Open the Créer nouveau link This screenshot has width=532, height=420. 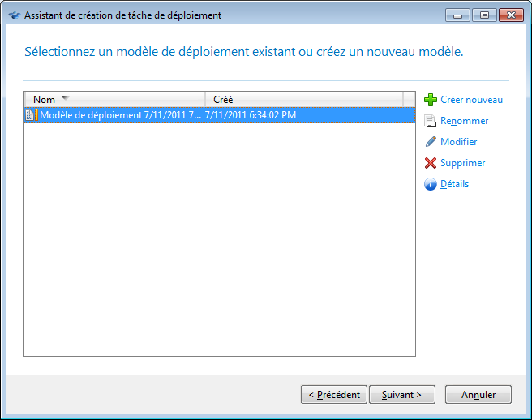tap(471, 100)
